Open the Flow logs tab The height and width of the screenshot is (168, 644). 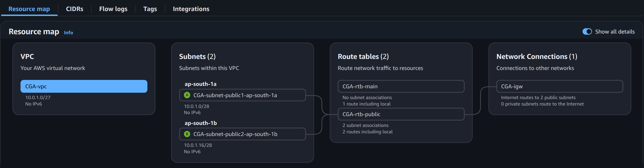pos(113,9)
